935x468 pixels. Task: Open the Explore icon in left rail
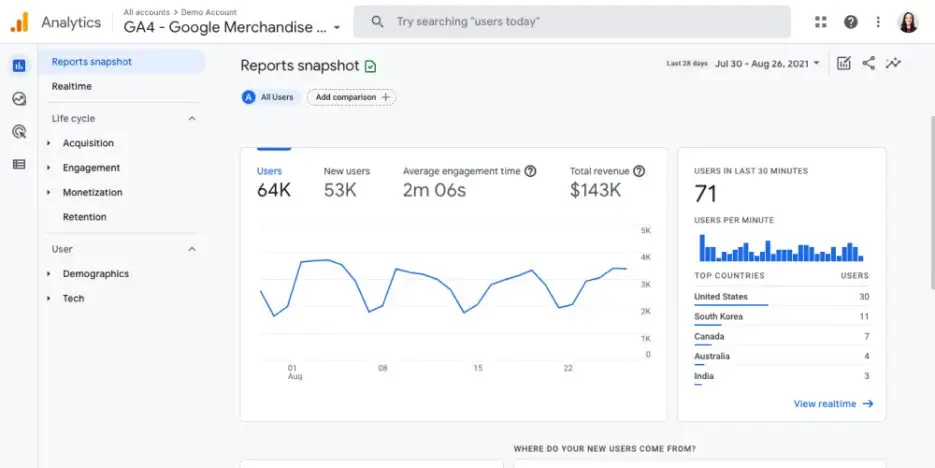coord(19,98)
